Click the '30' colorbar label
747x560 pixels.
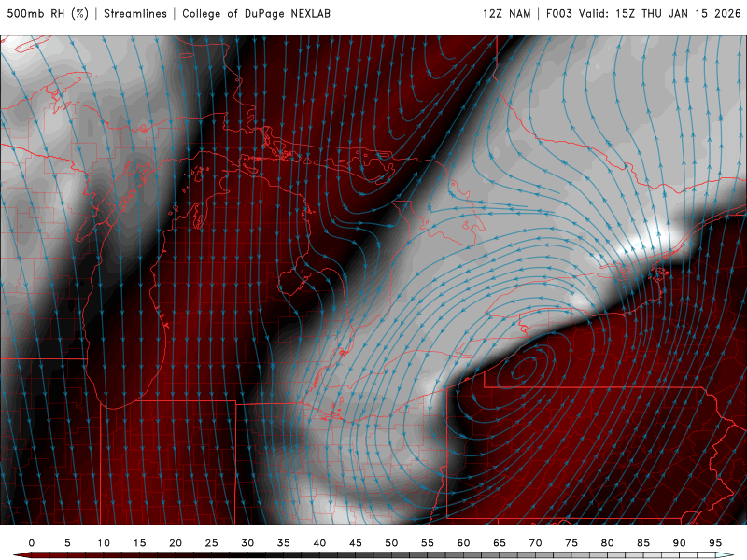[247, 543]
